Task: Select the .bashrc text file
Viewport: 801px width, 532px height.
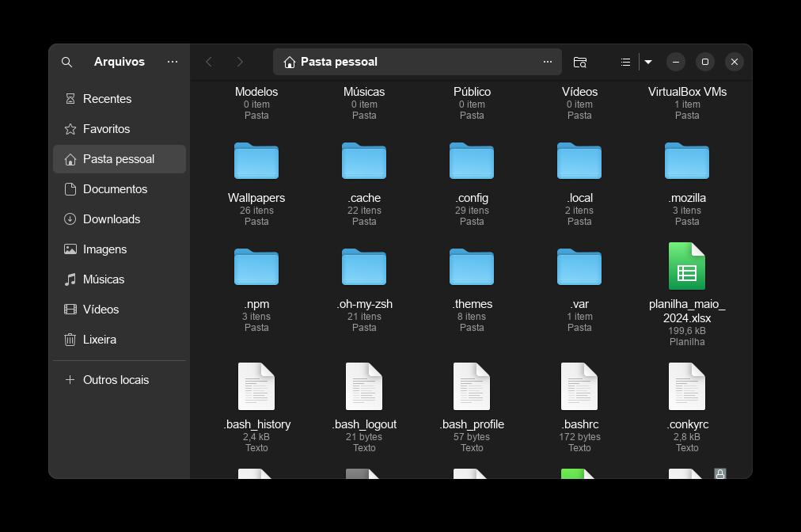Action: pyautogui.click(x=579, y=387)
